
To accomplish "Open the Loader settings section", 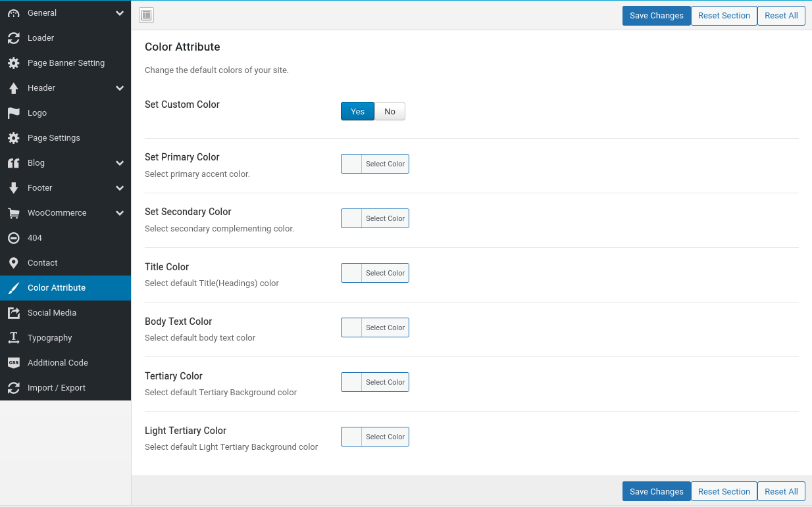I will pyautogui.click(x=65, y=38).
